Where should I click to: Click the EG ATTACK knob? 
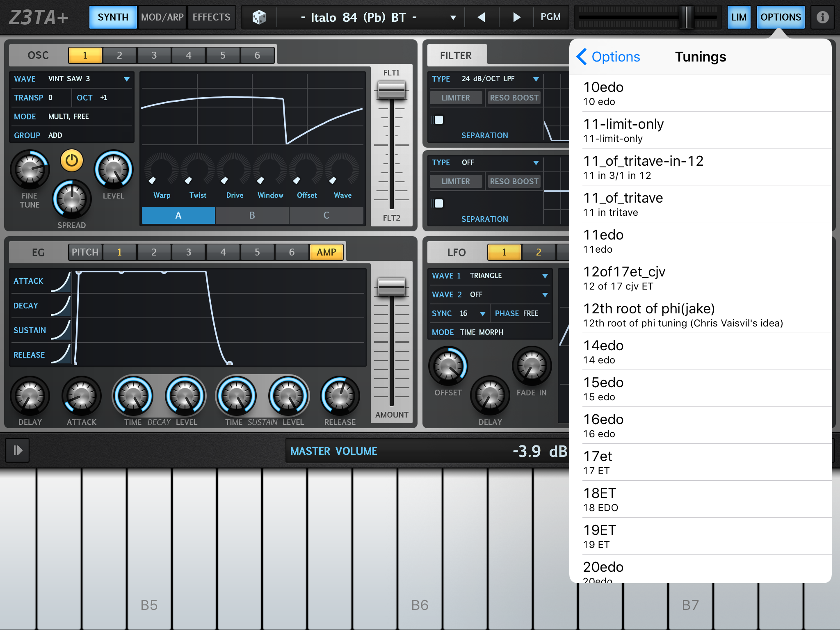82,396
